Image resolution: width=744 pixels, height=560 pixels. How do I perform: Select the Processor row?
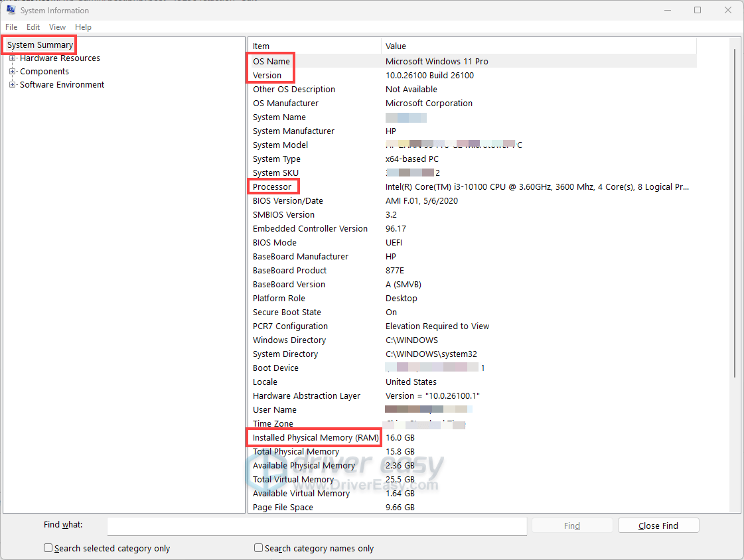click(273, 186)
